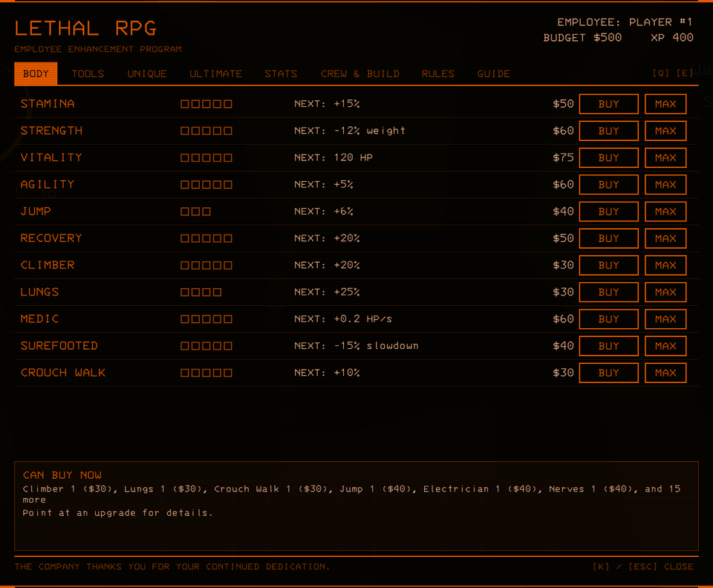Viewport: 713px width, 588px height.
Task: Select the LUNGS row label
Action: (x=39, y=293)
